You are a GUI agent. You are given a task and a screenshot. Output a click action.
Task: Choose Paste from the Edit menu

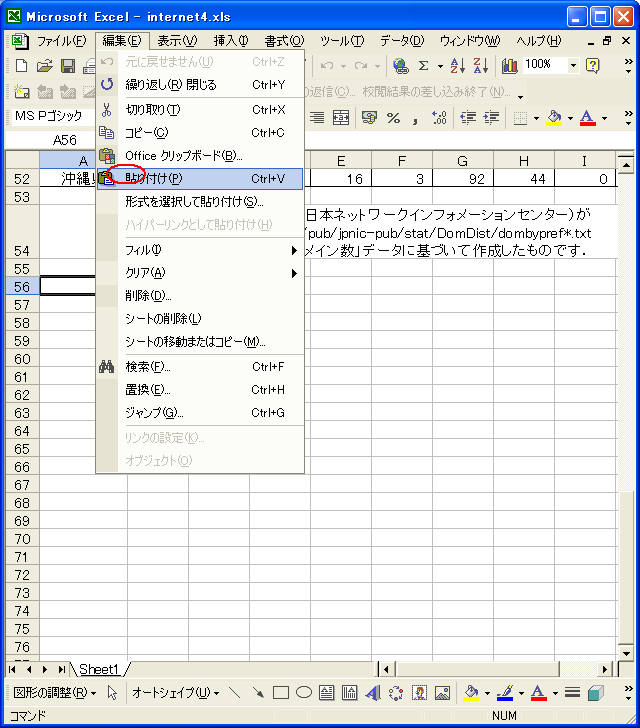(x=200, y=179)
